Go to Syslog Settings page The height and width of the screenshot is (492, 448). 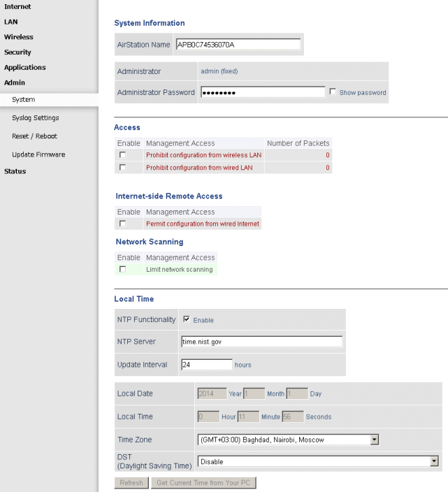(36, 117)
